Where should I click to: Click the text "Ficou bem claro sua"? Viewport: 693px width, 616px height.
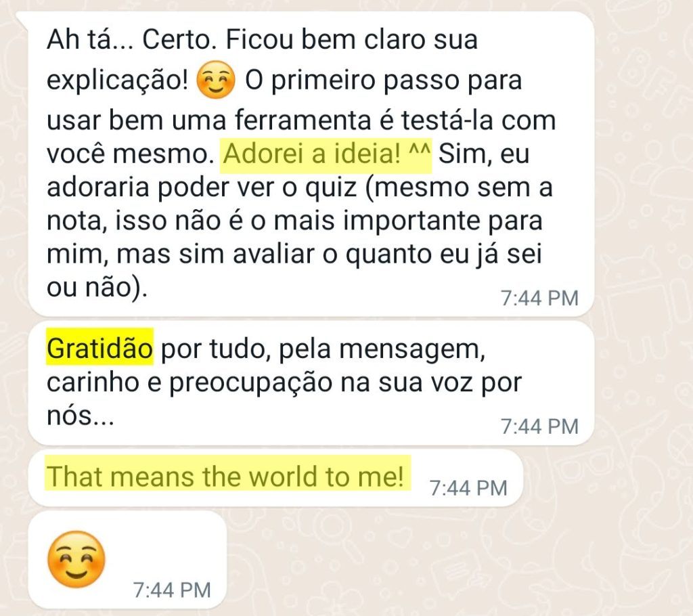352,40
